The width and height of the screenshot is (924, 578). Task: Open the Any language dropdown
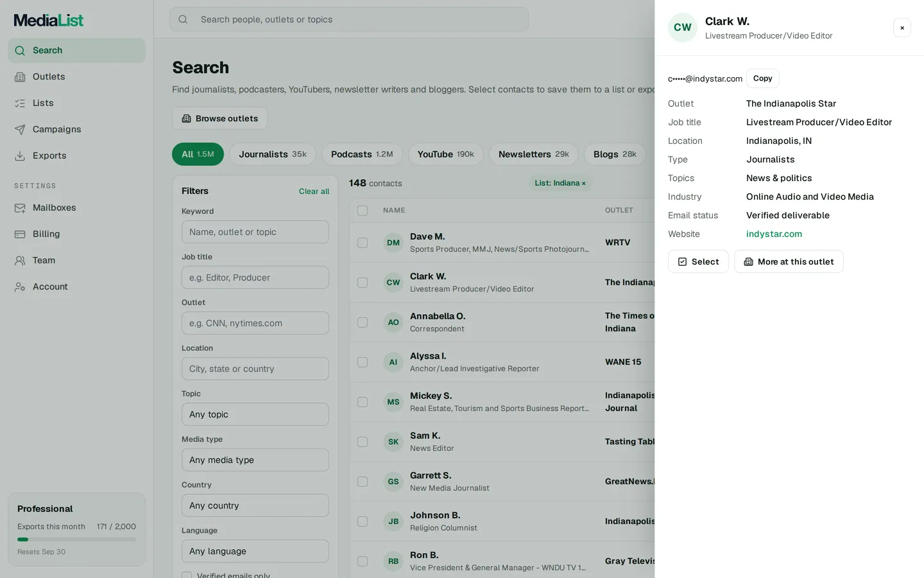[255, 551]
